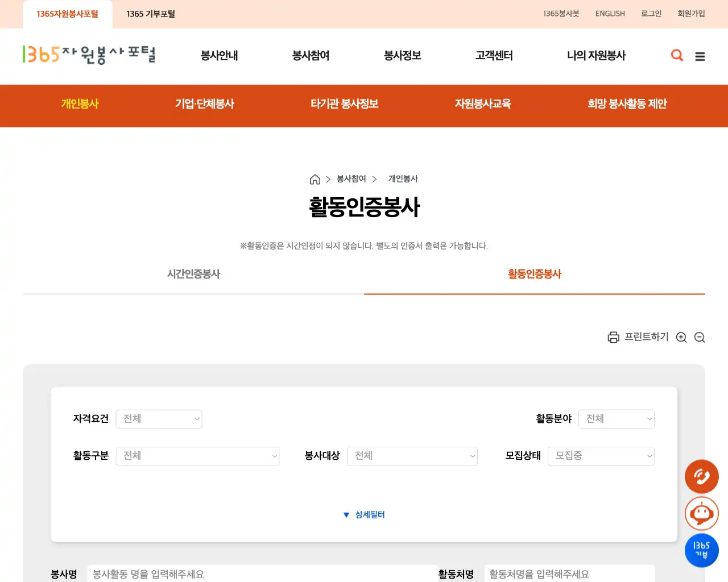
Task: Click the home icon in the breadcrumb
Action: tap(315, 178)
